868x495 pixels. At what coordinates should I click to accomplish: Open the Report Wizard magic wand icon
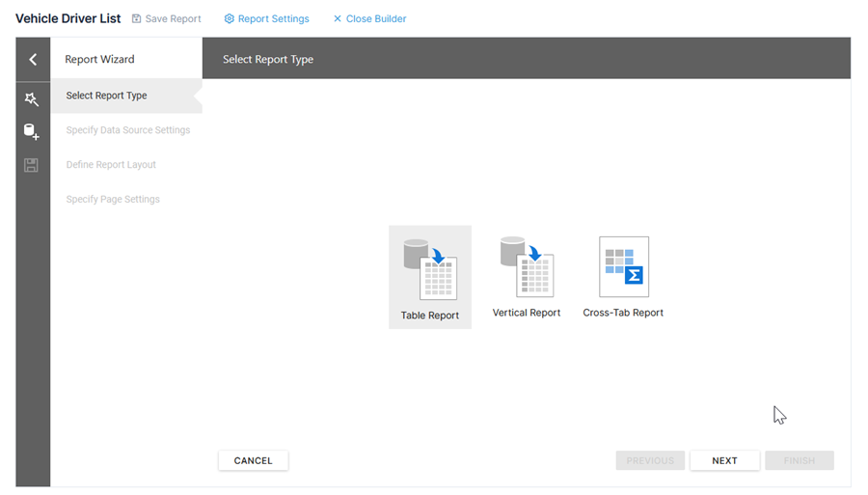click(x=32, y=99)
